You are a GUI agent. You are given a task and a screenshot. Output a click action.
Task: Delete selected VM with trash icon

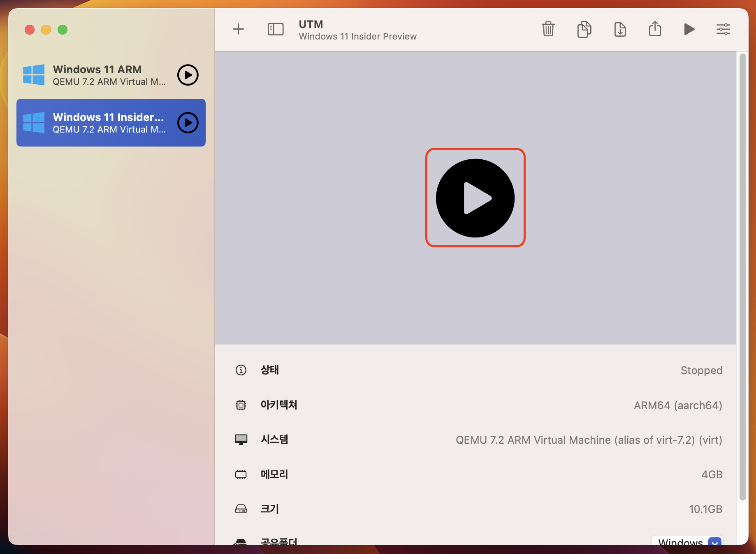[x=548, y=29]
